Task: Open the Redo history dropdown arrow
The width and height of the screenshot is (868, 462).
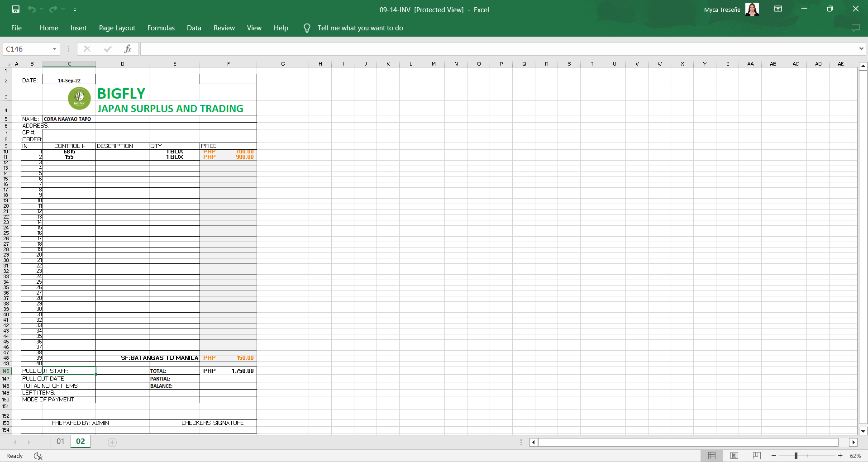Action: [63, 9]
